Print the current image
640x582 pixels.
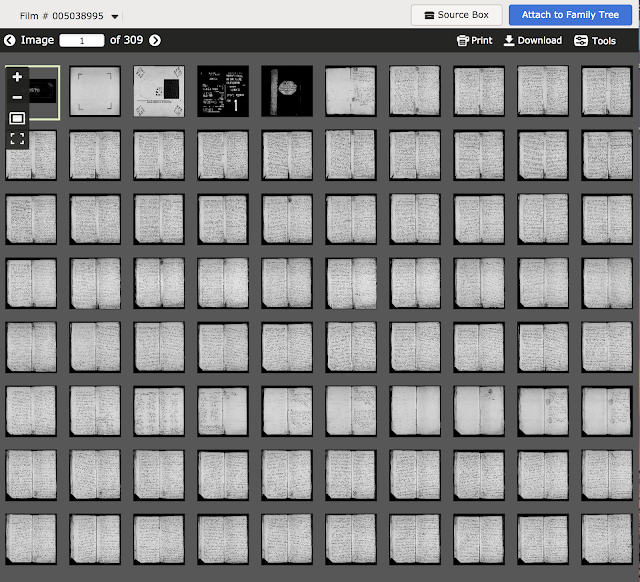click(x=475, y=40)
